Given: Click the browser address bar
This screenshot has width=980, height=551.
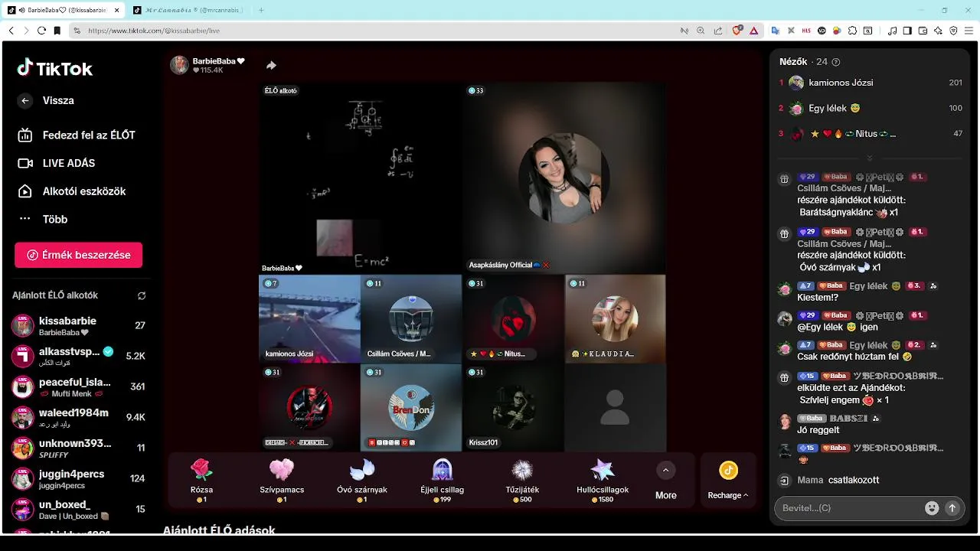Looking at the screenshot, I should click(x=375, y=31).
